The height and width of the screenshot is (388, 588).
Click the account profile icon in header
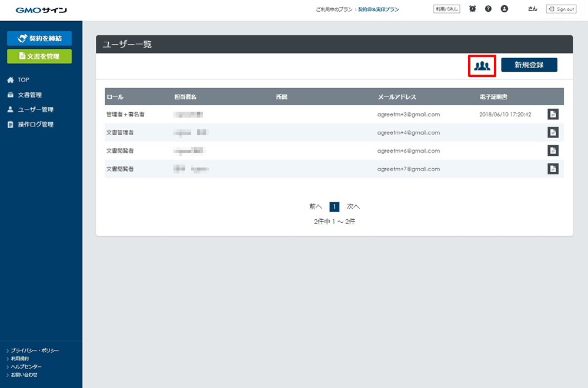click(505, 9)
